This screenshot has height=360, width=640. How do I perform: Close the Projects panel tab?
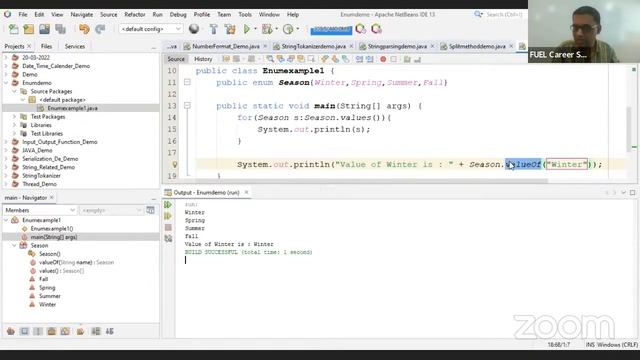(x=29, y=47)
